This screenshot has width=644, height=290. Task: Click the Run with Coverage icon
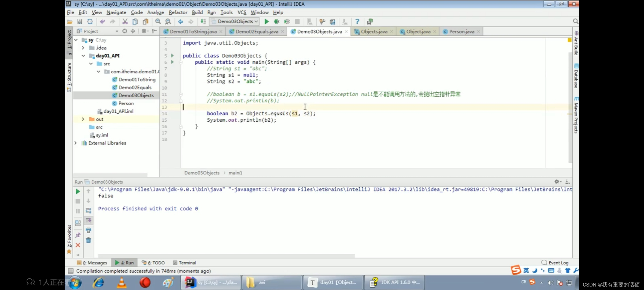(287, 22)
